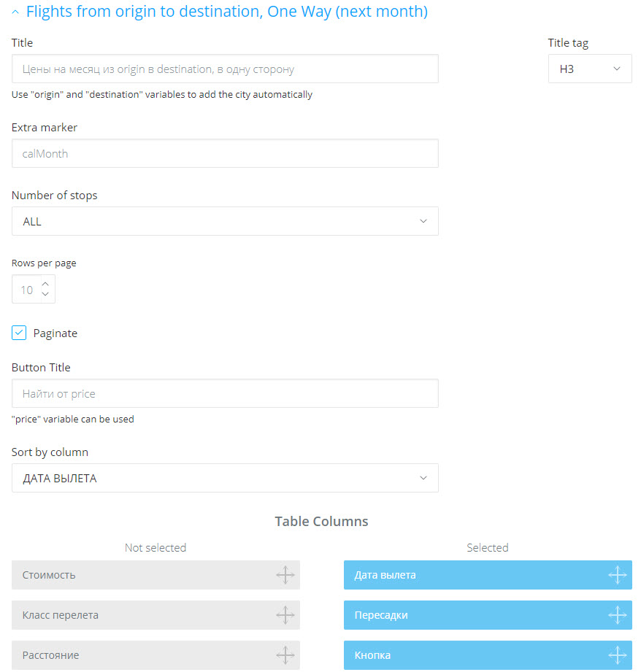Click the Title input field
Screen dimensions: 641x672
tap(225, 69)
